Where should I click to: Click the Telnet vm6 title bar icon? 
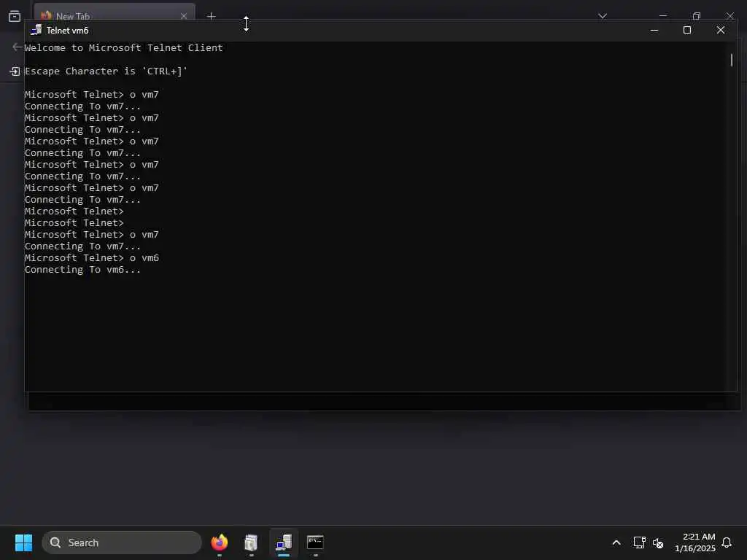36,31
